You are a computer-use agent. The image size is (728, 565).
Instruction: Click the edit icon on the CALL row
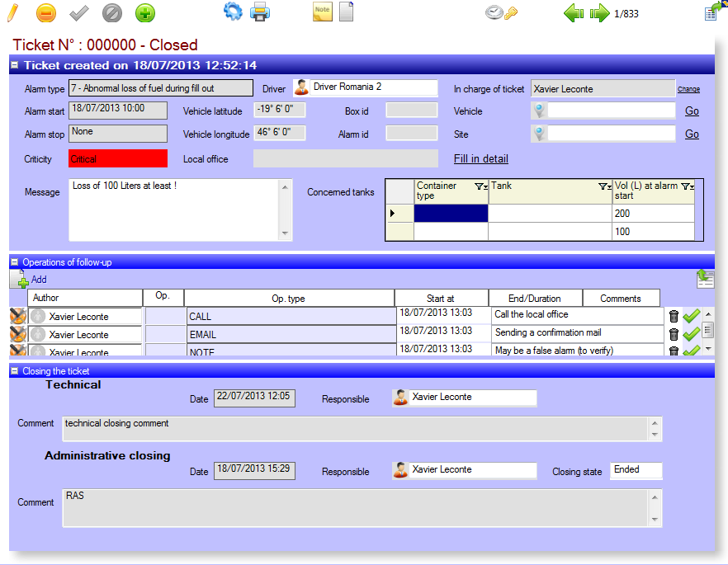tap(18, 316)
